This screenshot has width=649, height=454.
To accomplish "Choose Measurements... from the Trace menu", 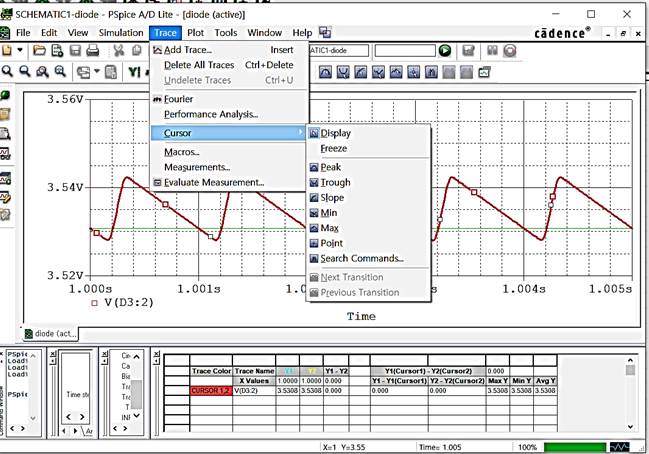I will (x=228, y=167).
